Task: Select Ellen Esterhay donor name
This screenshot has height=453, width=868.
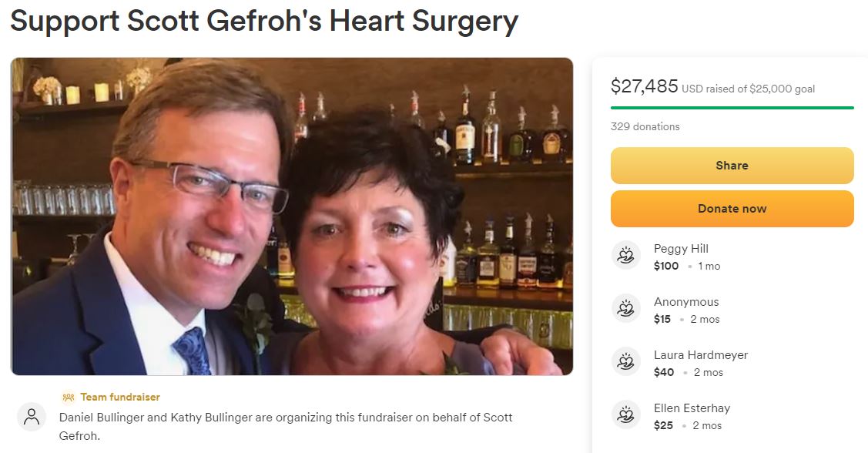Action: pos(692,408)
